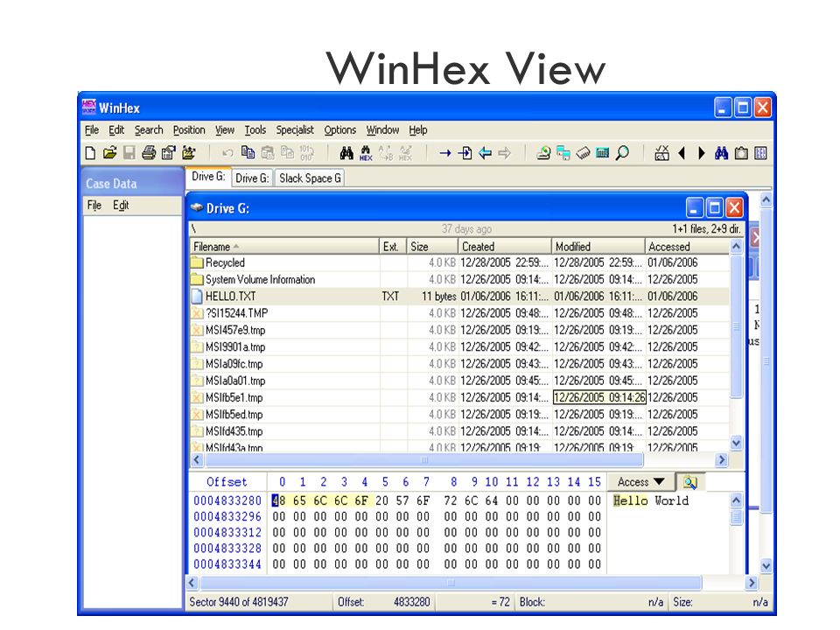Switch to the Slack Space G tab
Image resolution: width=840 pixels, height=630 pixels.
click(310, 178)
